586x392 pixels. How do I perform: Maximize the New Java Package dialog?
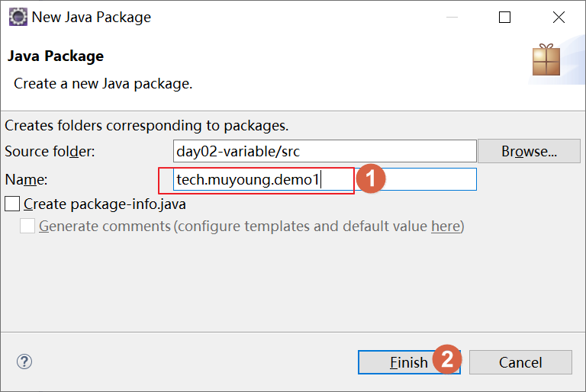click(504, 17)
